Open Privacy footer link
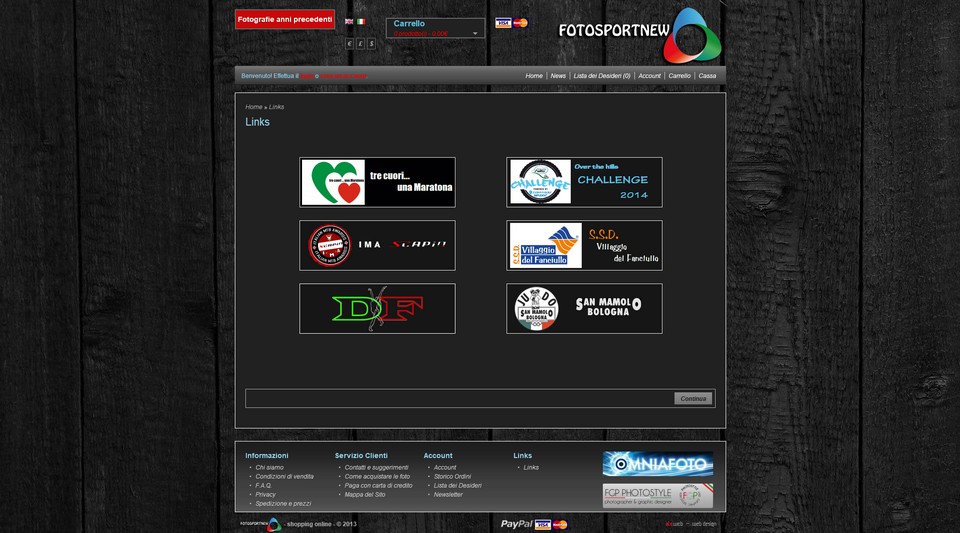960x533 pixels. tap(266, 494)
